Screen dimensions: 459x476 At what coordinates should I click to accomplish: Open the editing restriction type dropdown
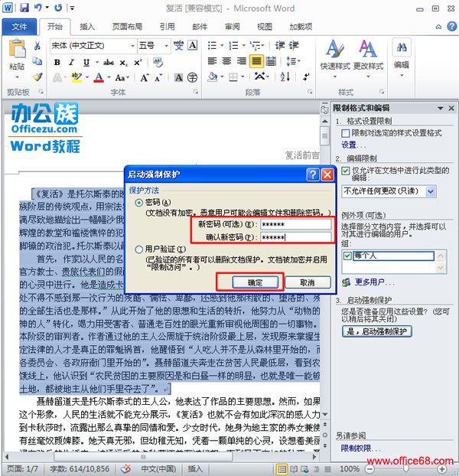(431, 191)
